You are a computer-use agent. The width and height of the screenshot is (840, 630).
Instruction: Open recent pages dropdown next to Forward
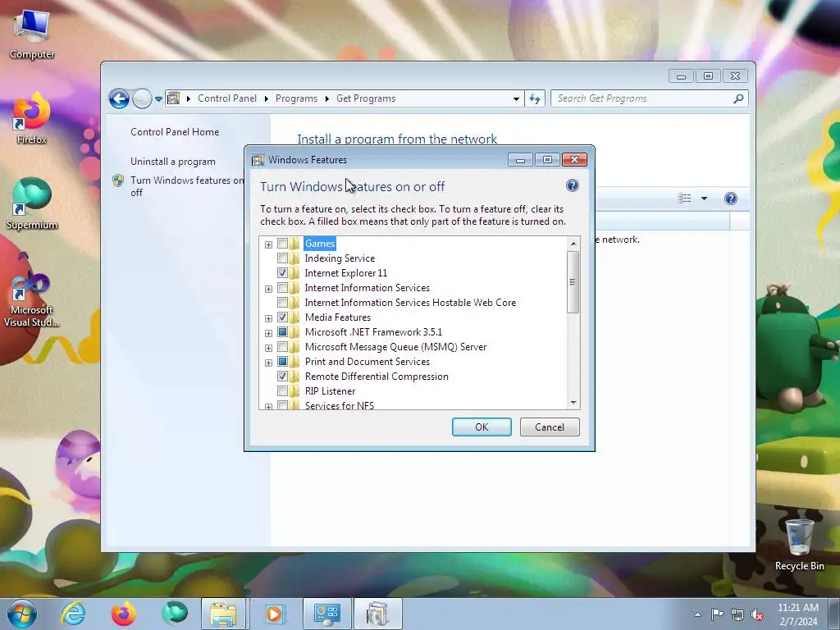click(x=158, y=98)
